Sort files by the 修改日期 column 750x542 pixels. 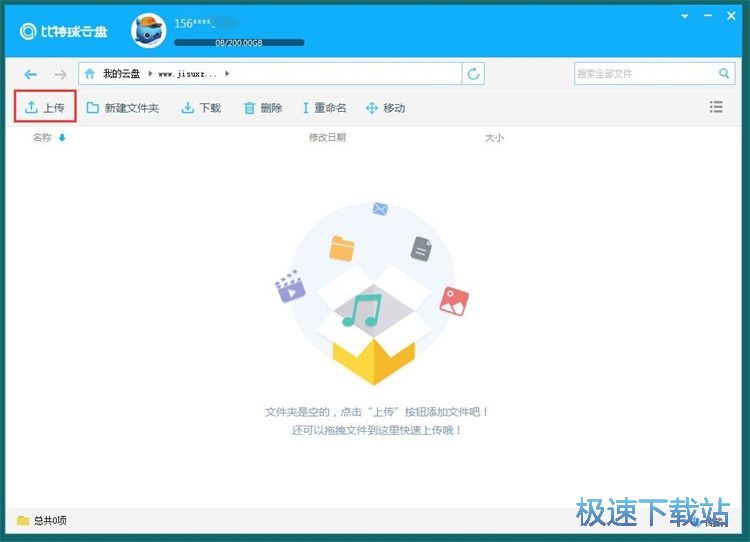pyautogui.click(x=327, y=138)
